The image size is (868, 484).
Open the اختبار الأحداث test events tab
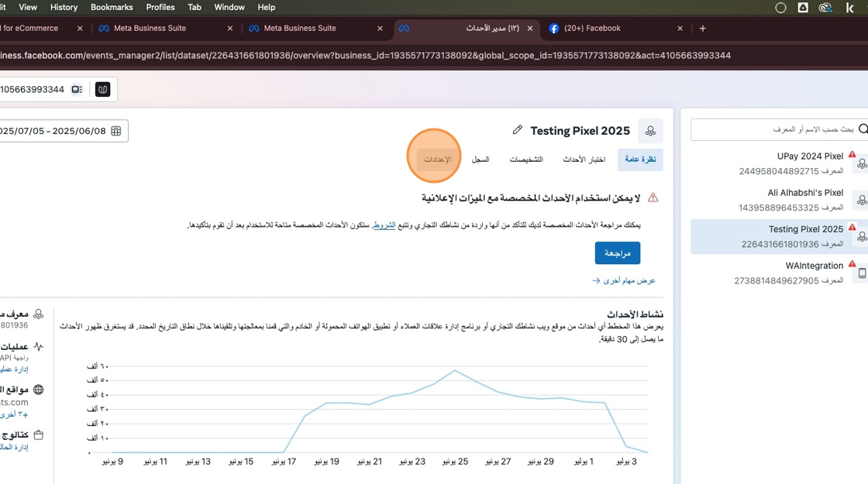584,160
